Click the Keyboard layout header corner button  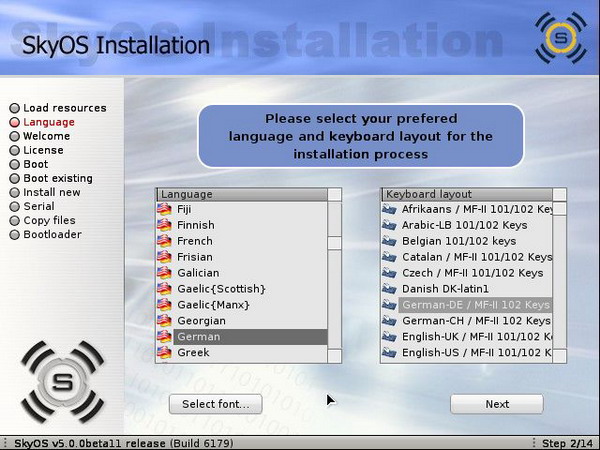[x=559, y=194]
